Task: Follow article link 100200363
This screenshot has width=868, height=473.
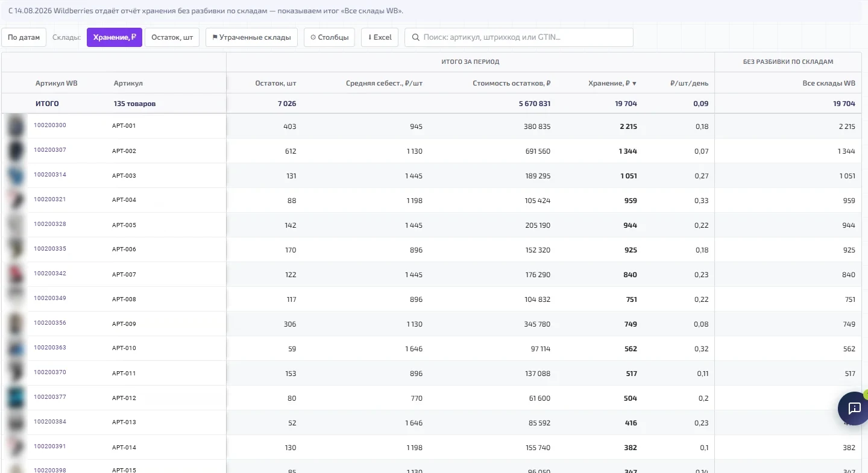Action: [x=50, y=348]
